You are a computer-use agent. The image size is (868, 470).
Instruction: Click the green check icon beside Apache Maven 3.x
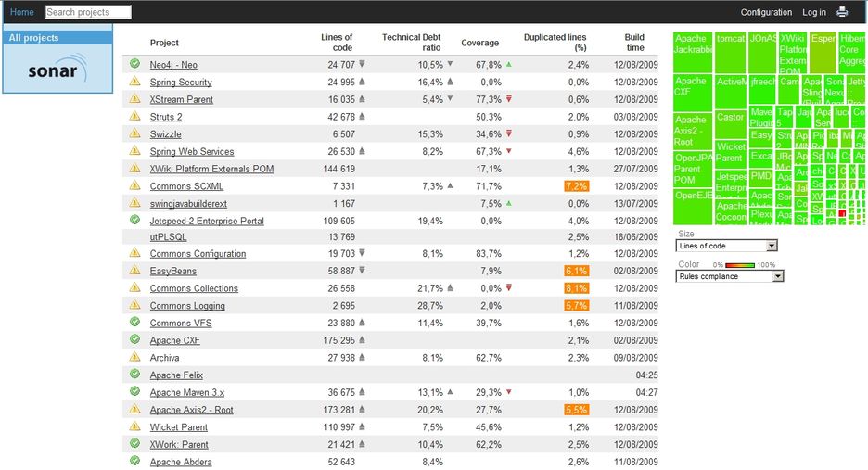point(134,391)
